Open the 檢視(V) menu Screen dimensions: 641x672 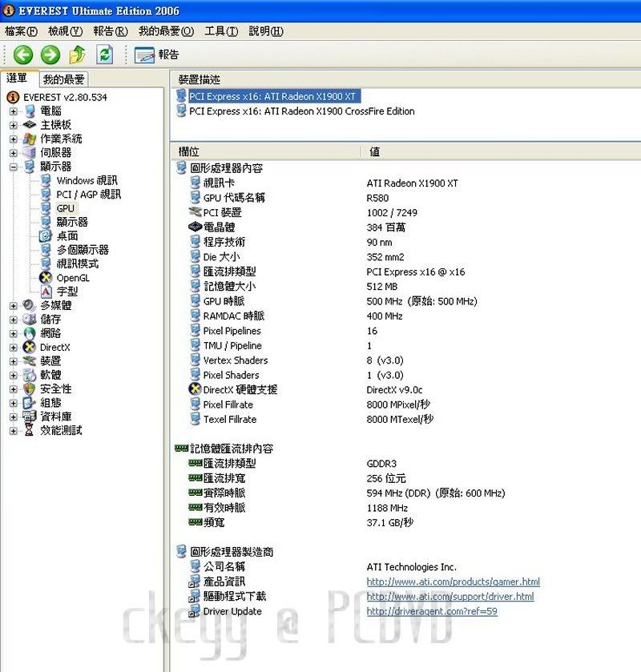click(x=65, y=31)
